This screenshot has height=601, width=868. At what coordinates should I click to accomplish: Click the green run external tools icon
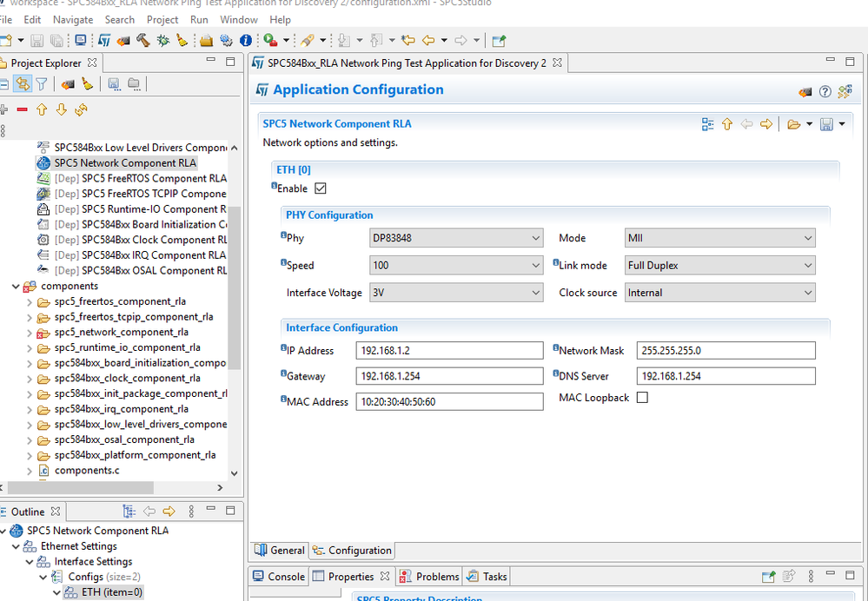(271, 41)
